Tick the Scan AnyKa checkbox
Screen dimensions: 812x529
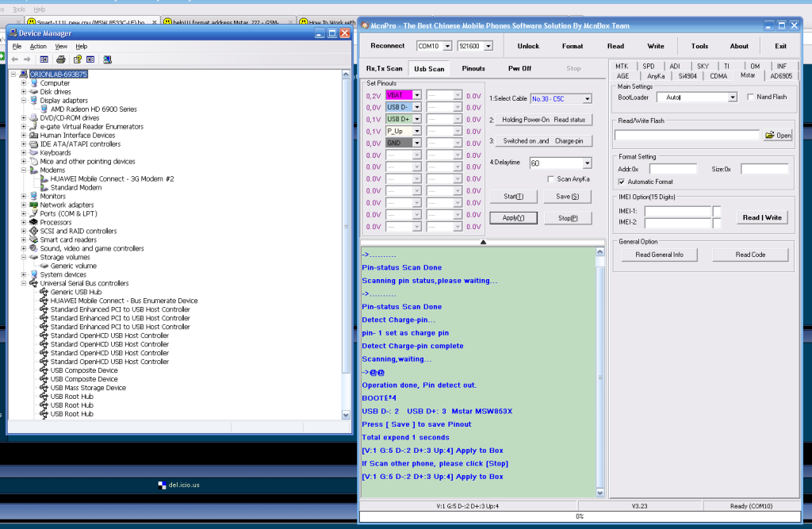coord(551,179)
